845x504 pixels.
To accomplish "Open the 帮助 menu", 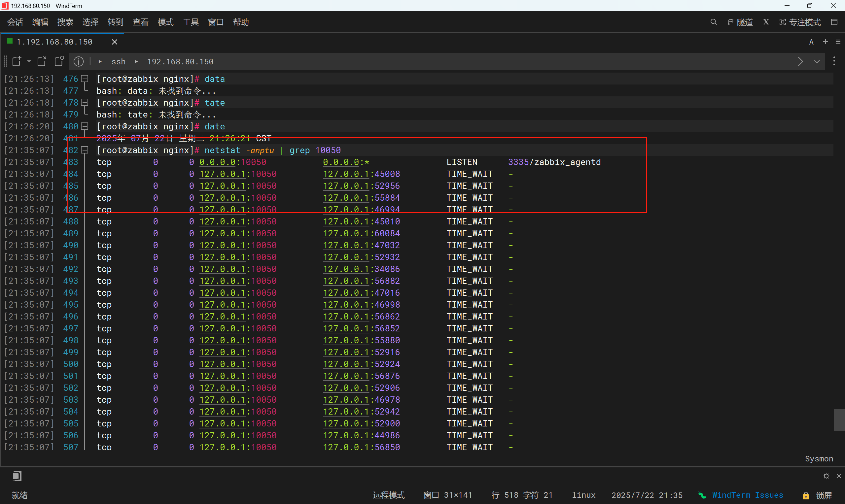I will [241, 22].
